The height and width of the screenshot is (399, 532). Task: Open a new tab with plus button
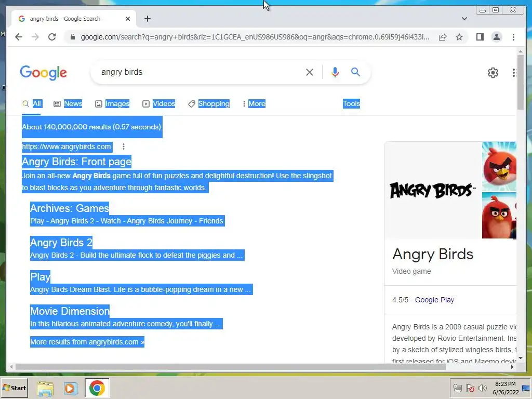147,19
